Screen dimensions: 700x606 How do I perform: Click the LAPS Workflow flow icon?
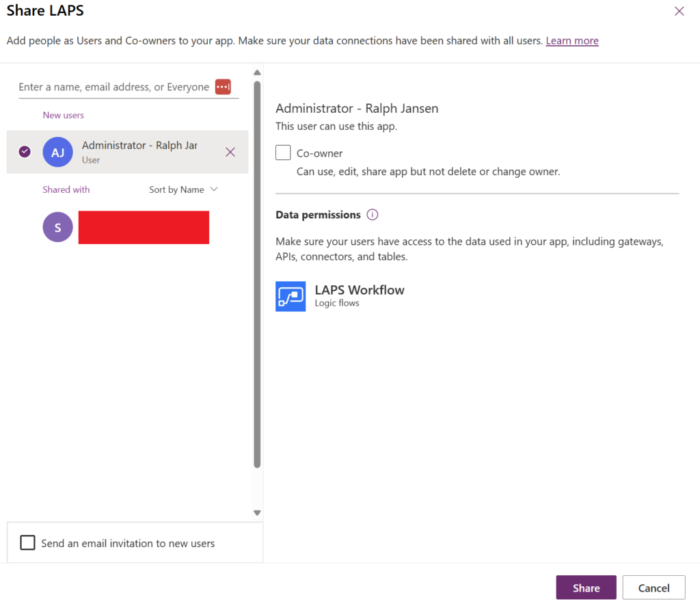point(291,296)
